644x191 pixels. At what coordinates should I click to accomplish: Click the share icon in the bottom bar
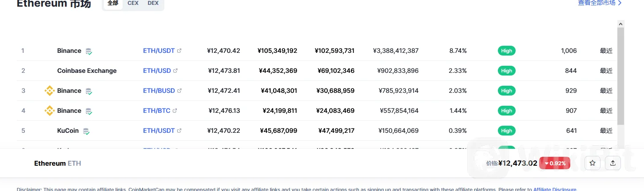click(613, 163)
